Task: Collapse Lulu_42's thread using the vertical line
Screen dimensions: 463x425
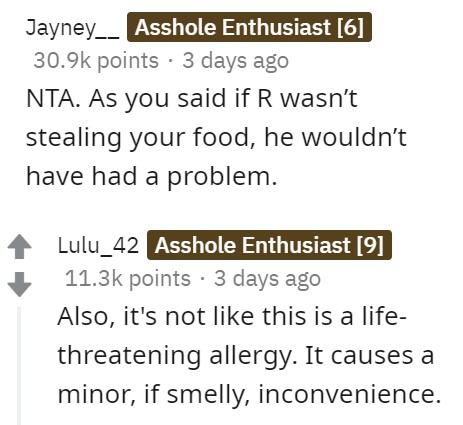Action: (x=19, y=366)
